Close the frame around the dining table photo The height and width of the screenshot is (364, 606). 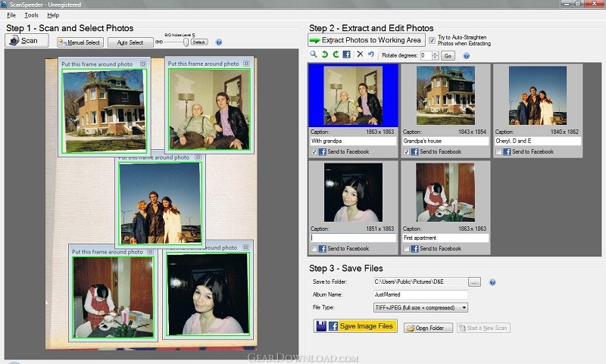150,252
